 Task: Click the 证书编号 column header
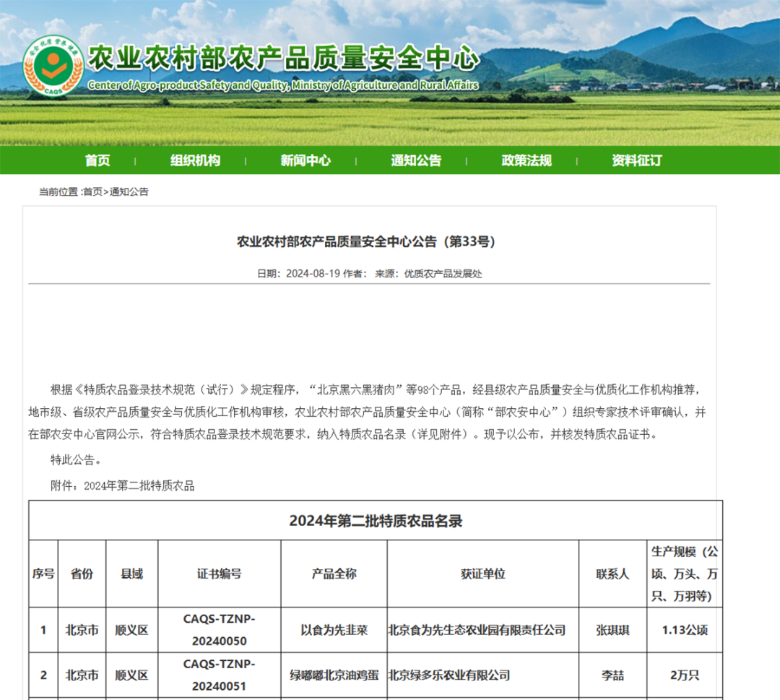[x=219, y=574]
